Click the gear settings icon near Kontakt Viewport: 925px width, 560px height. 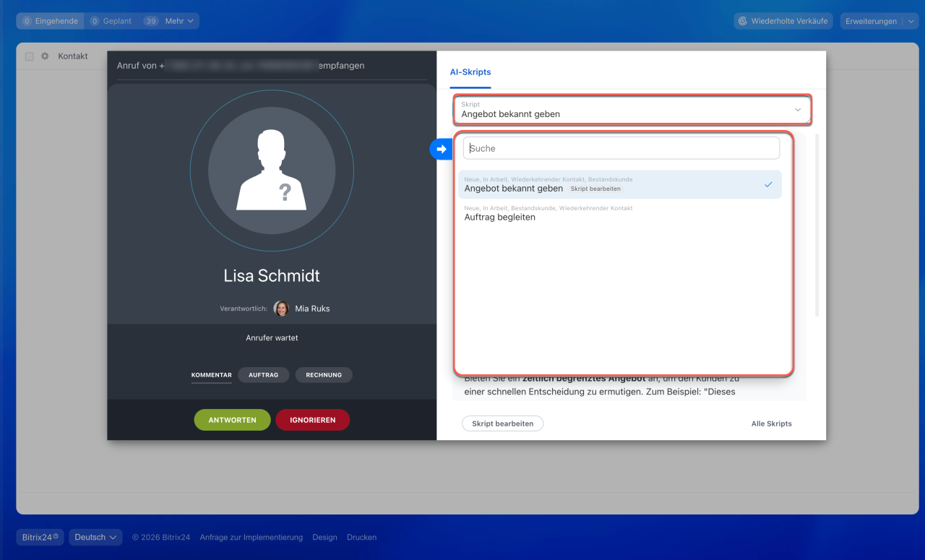point(45,56)
